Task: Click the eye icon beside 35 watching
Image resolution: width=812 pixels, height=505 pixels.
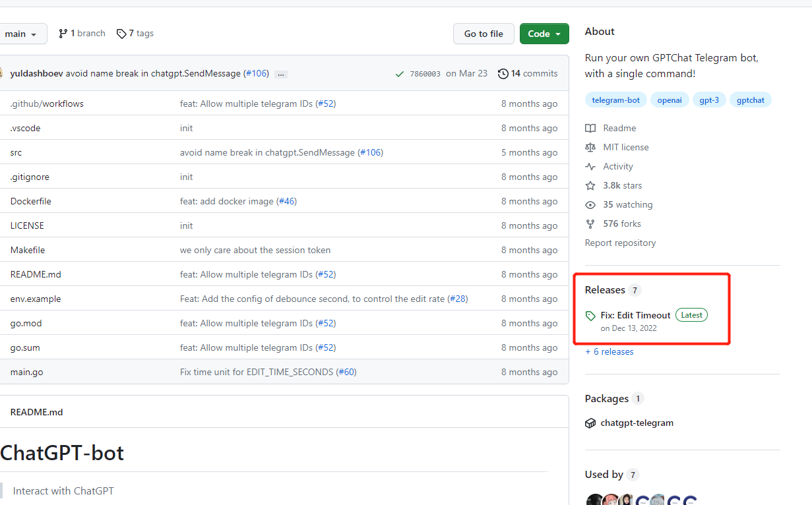Action: click(x=590, y=204)
